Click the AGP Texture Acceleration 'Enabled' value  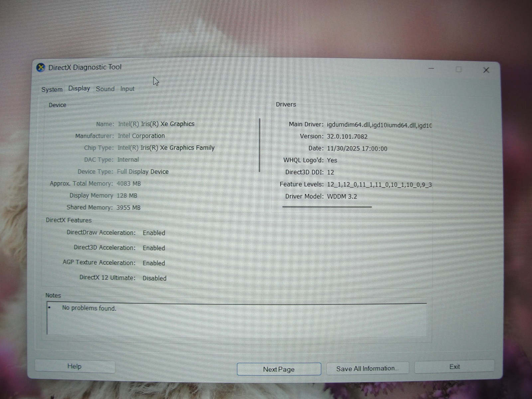pyautogui.click(x=154, y=263)
